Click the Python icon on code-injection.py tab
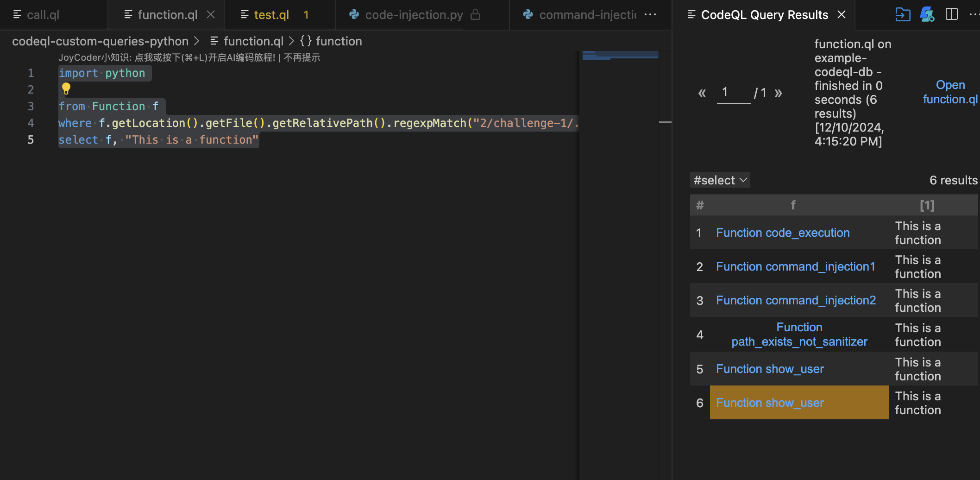This screenshot has width=980, height=480. click(x=354, y=15)
